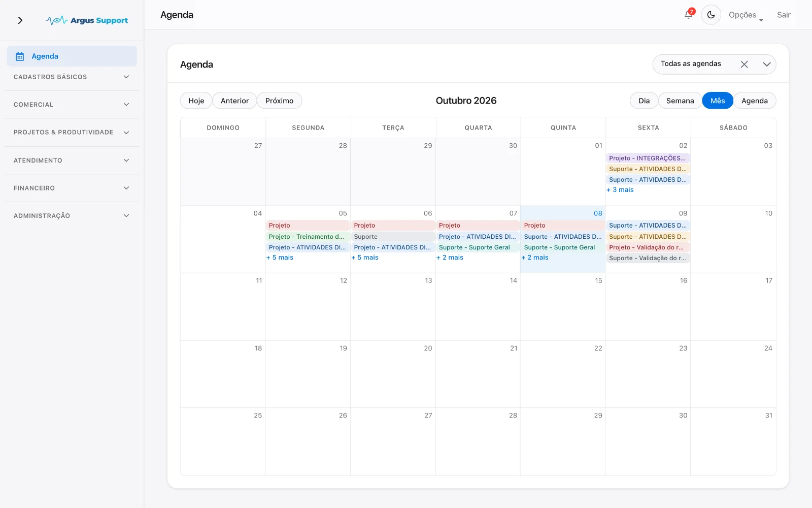This screenshot has width=812, height=508.
Task: Open Projeto - Validação event on day 09
Action: (x=648, y=247)
